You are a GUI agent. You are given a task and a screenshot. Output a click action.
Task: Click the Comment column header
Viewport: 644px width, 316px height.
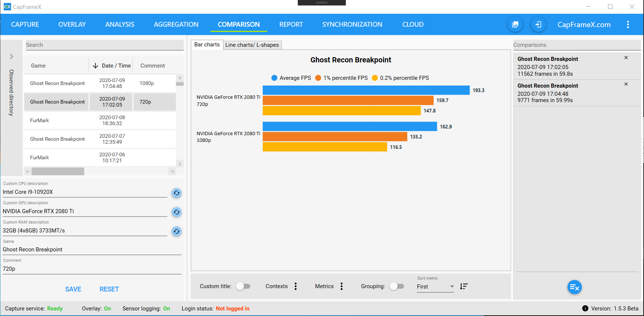pos(153,66)
